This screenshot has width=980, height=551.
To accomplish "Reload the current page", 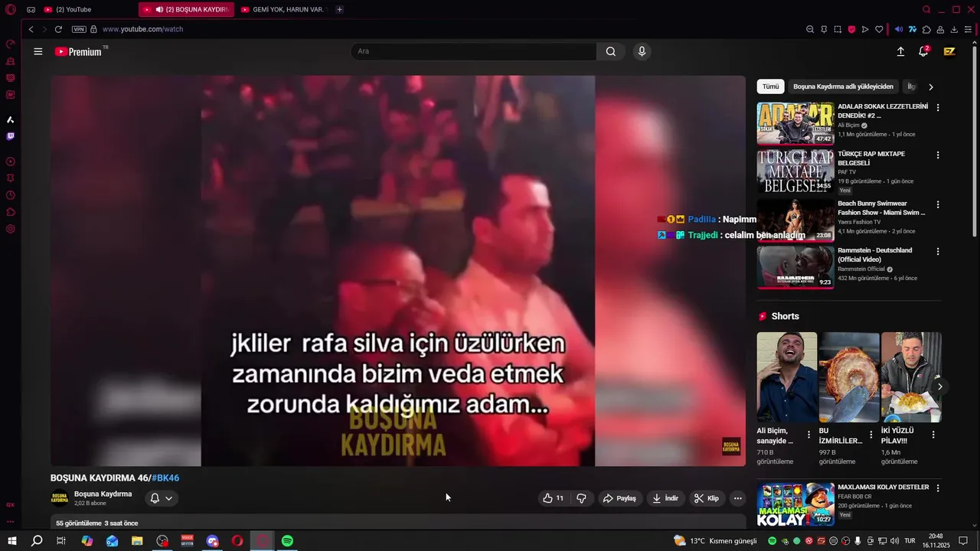I will tap(58, 29).
